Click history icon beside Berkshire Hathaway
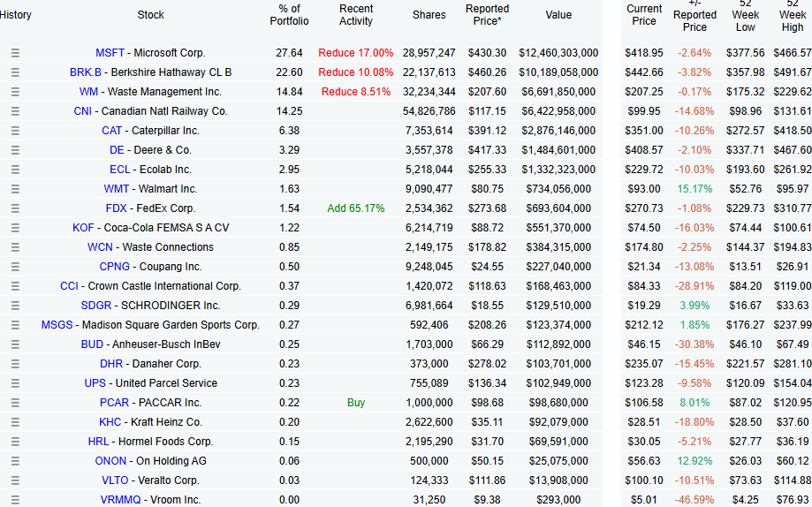 point(15,72)
